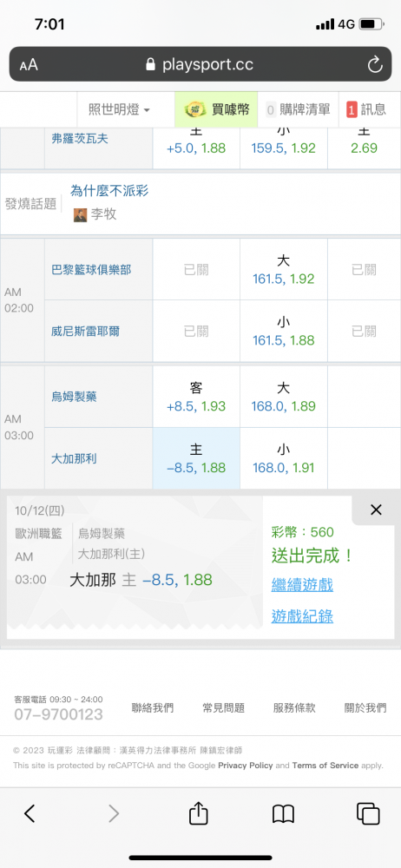Screen dimensions: 401x868
Task: Open Safari tabs overview icon
Action: (368, 814)
